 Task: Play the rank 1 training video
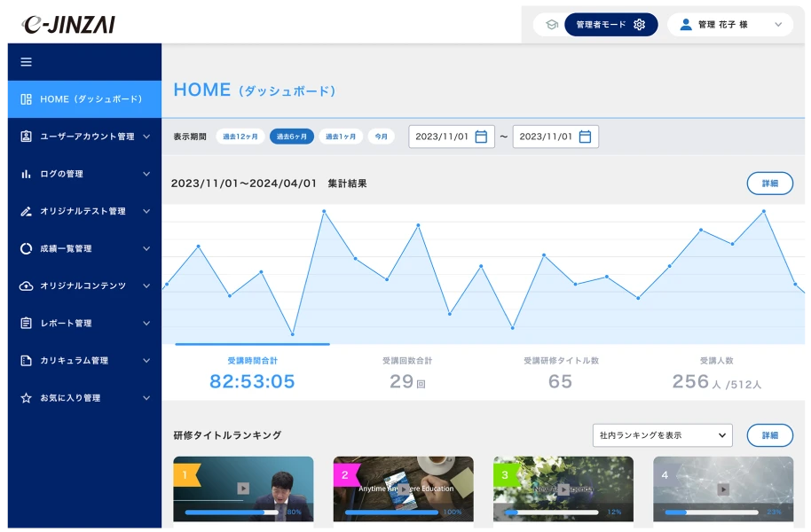(243, 488)
